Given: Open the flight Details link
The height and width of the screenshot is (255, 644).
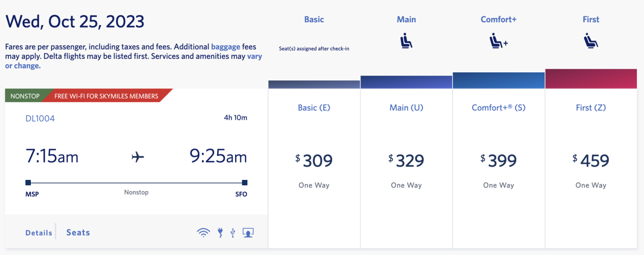Looking at the screenshot, I should pos(39,233).
